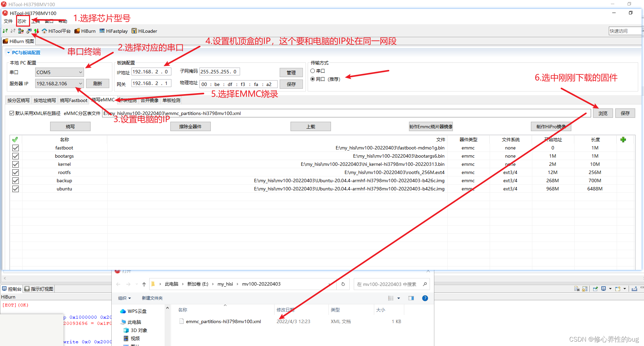This screenshot has width=644, height=346.
Task: Click the 浏览 browse button
Action: point(603,113)
